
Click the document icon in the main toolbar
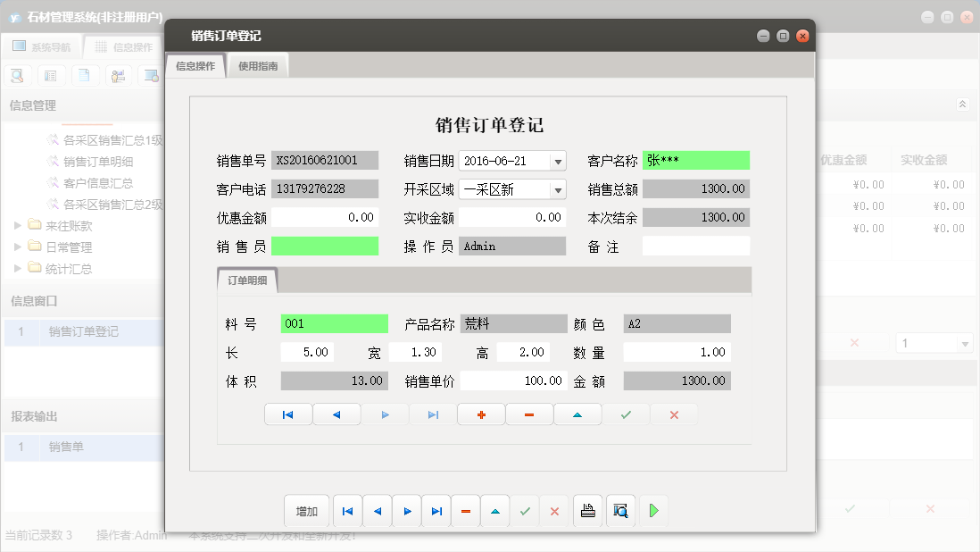84,75
